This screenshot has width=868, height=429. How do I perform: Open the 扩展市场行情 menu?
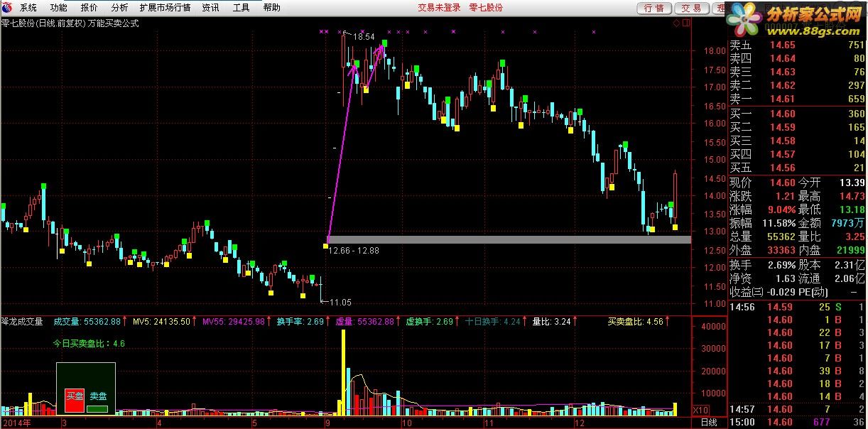[x=165, y=8]
